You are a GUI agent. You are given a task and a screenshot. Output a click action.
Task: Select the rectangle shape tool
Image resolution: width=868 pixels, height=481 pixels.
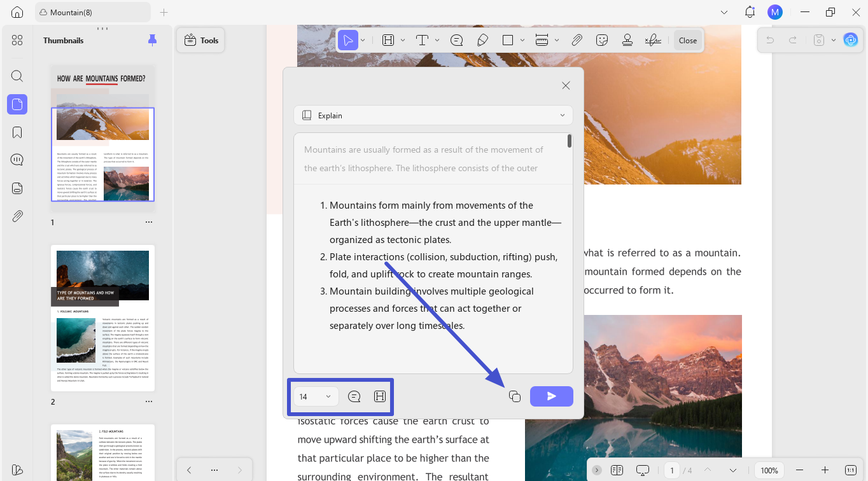coord(508,40)
